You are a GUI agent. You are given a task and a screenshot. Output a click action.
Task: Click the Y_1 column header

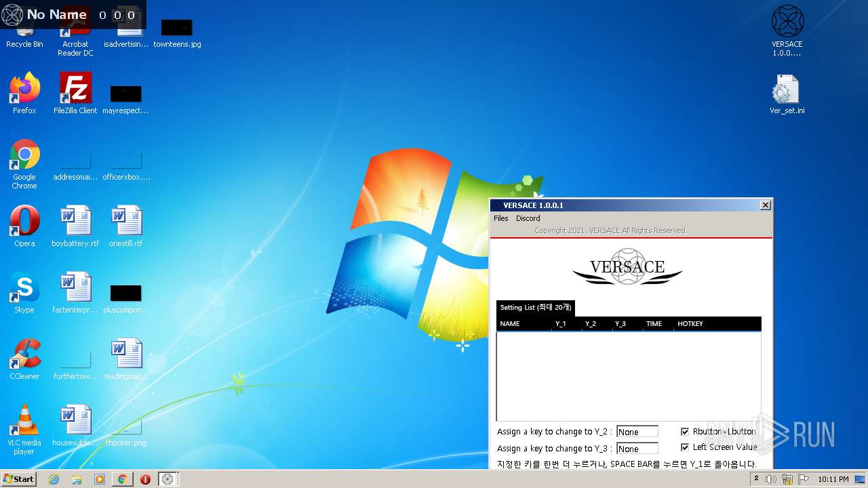click(x=567, y=324)
